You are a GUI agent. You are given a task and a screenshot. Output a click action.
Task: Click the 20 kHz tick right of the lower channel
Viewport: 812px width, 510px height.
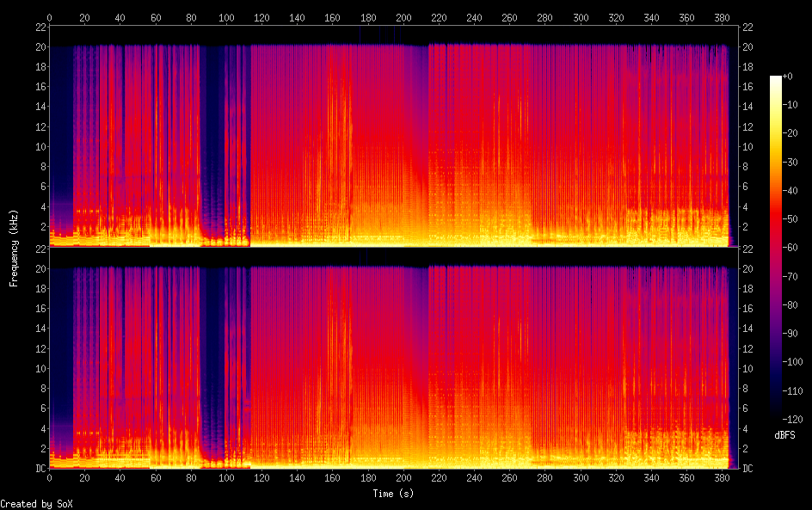pos(747,268)
